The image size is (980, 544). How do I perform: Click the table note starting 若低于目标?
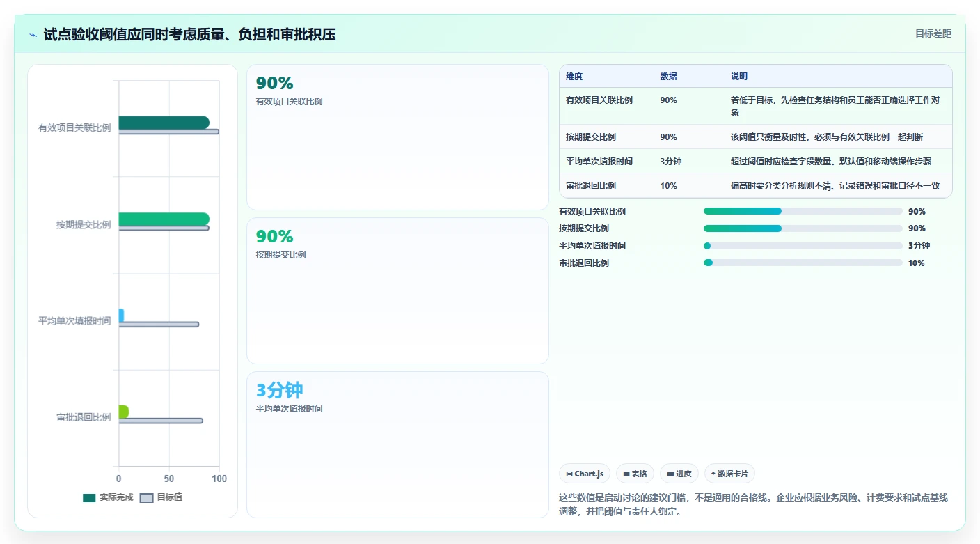pos(835,106)
